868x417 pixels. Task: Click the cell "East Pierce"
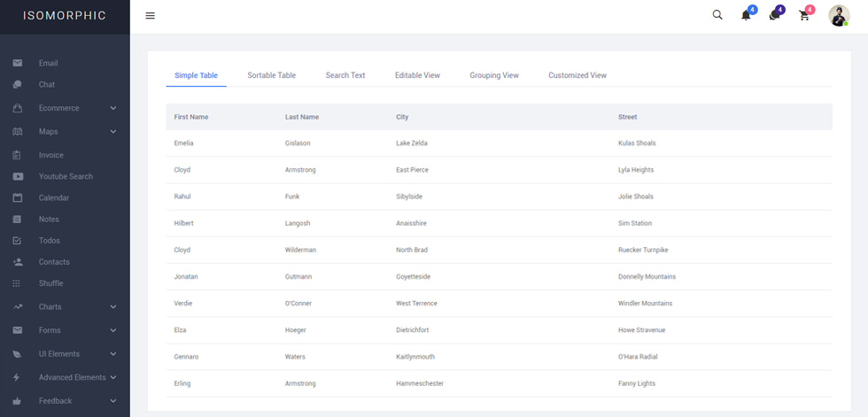[413, 170]
